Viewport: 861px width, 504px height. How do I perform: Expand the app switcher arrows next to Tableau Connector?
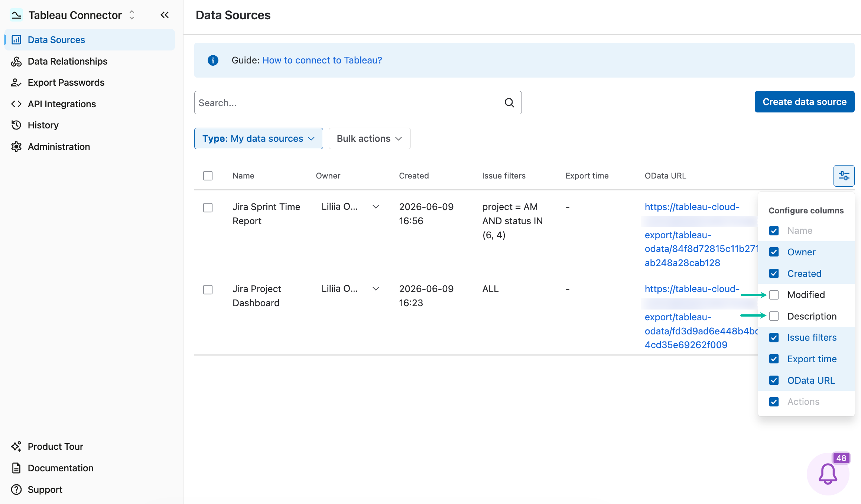[x=132, y=15]
